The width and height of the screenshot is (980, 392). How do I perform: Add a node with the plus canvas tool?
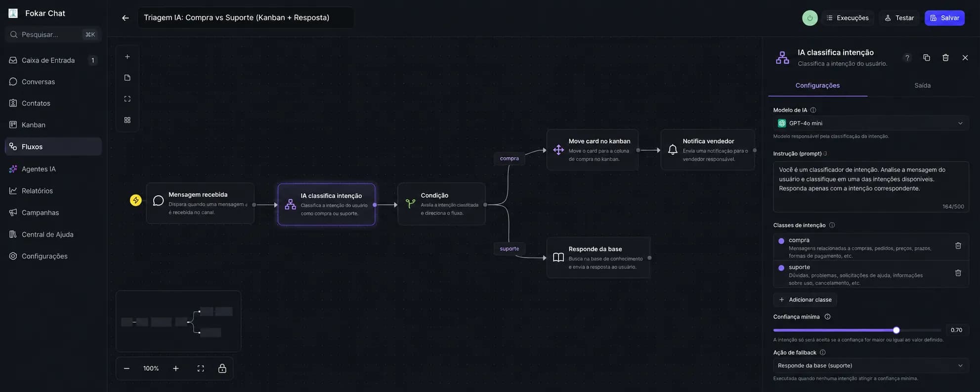(x=128, y=57)
